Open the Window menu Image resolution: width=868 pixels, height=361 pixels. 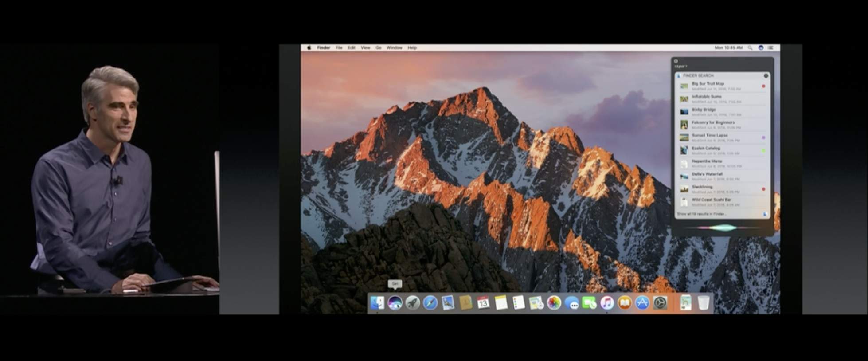(395, 48)
